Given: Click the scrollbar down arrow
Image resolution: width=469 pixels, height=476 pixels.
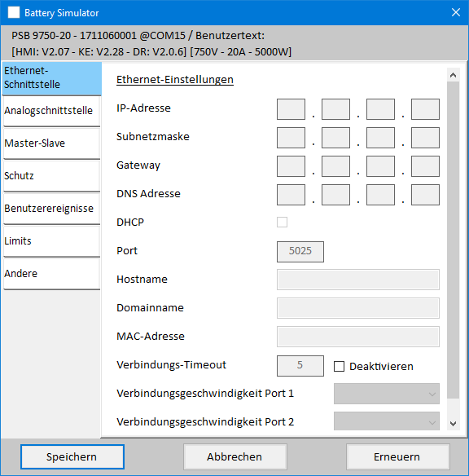Looking at the screenshot, I should point(454,424).
